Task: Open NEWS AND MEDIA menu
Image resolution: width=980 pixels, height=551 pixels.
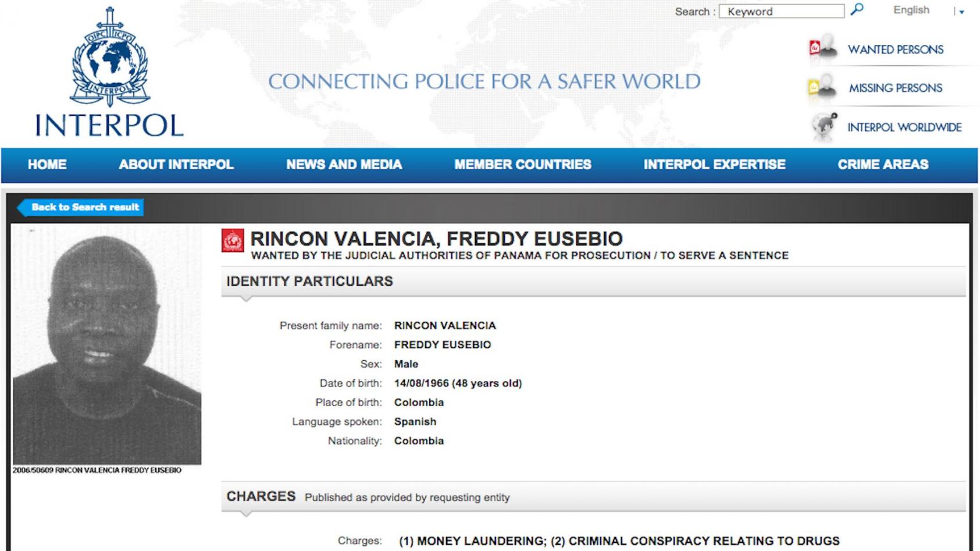Action: pyautogui.click(x=344, y=165)
